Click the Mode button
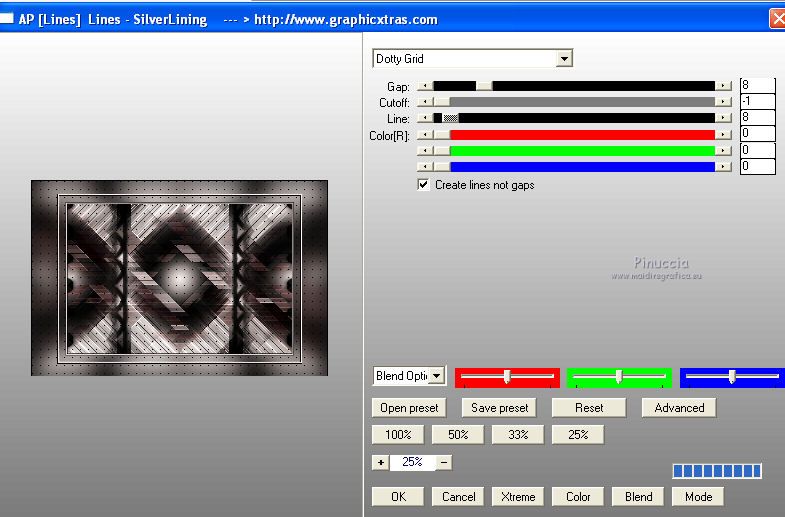This screenshot has height=517, width=785. point(698,496)
